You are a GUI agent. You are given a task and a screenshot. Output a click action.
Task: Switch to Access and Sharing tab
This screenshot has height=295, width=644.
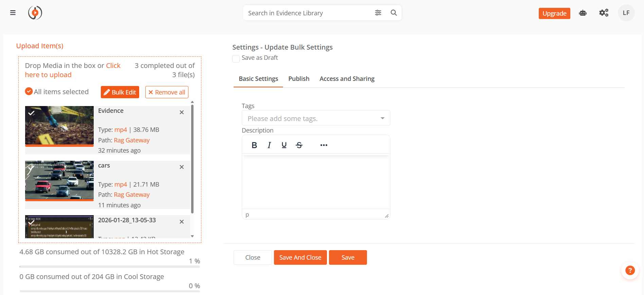click(347, 79)
